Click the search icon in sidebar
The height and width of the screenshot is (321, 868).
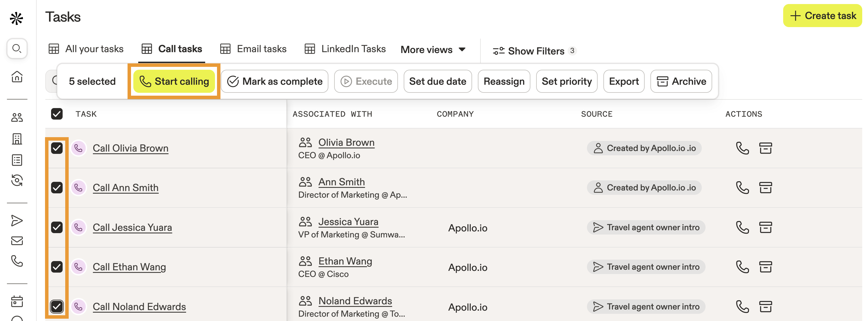pos(16,48)
